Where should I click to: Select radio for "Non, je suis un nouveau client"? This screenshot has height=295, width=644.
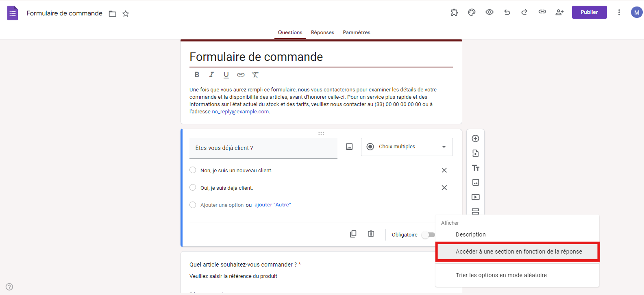tap(193, 170)
